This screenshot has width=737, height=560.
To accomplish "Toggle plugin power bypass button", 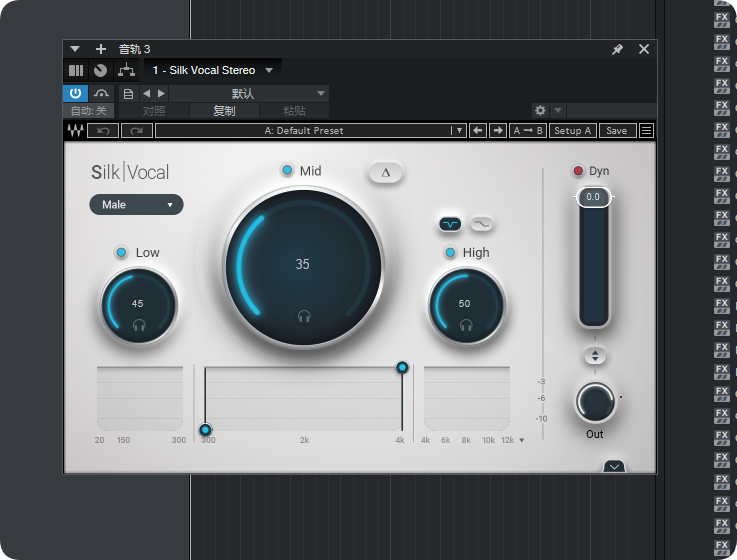I will 75,94.
